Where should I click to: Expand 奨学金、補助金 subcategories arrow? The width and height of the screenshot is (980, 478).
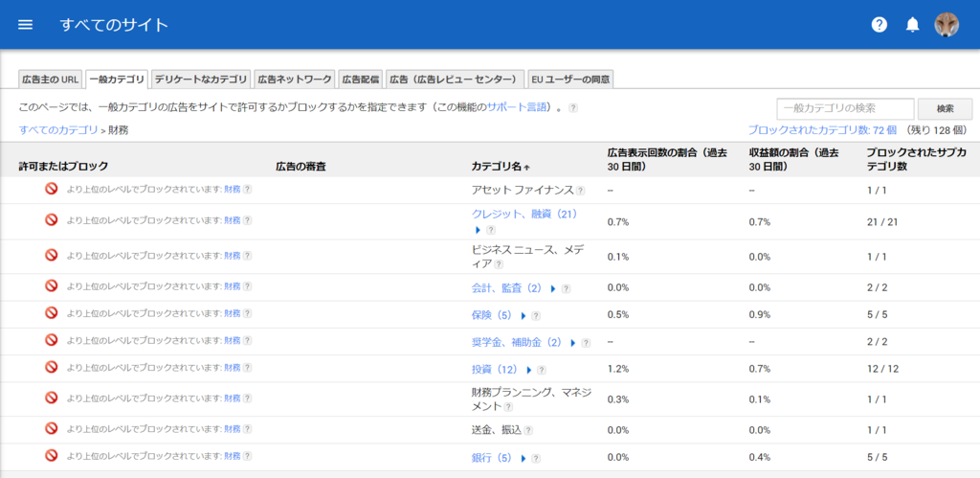pyautogui.click(x=572, y=343)
